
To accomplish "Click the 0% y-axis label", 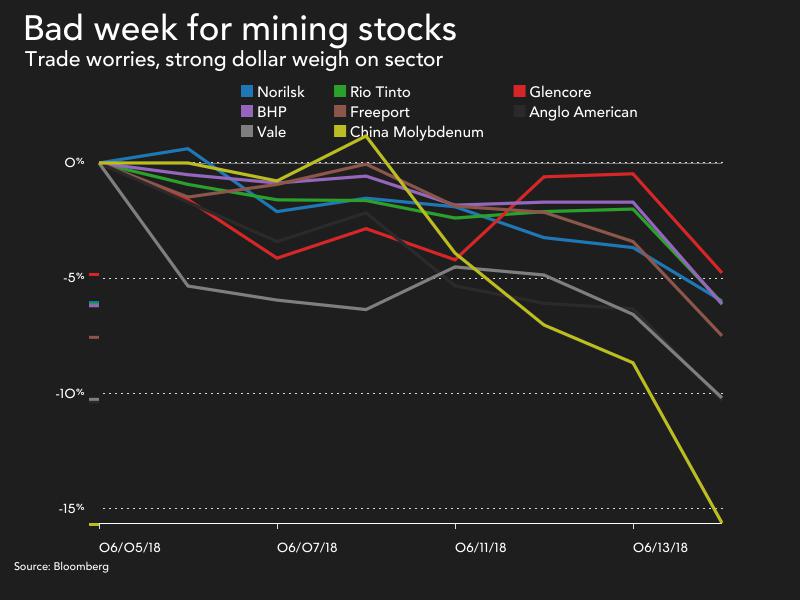I will pyautogui.click(x=75, y=162).
